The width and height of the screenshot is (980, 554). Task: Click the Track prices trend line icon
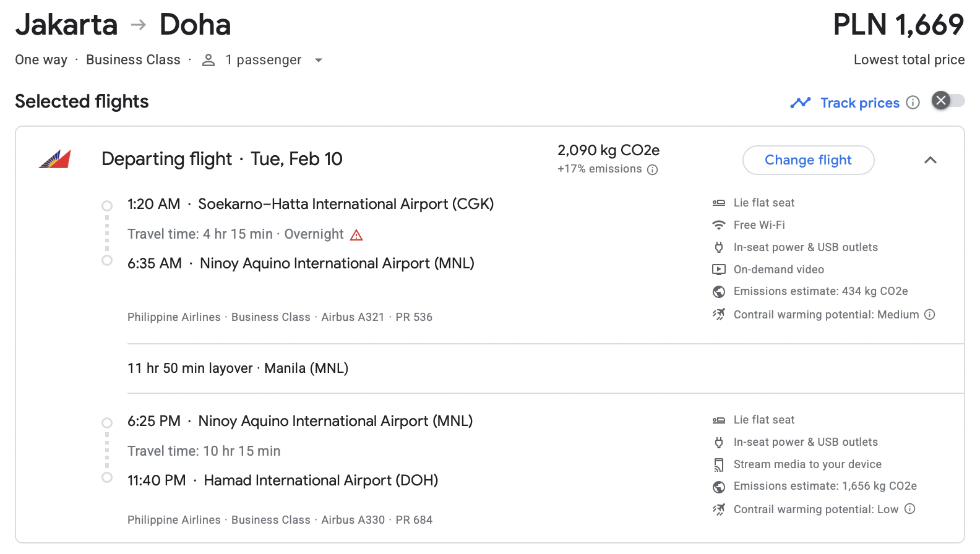click(x=801, y=103)
